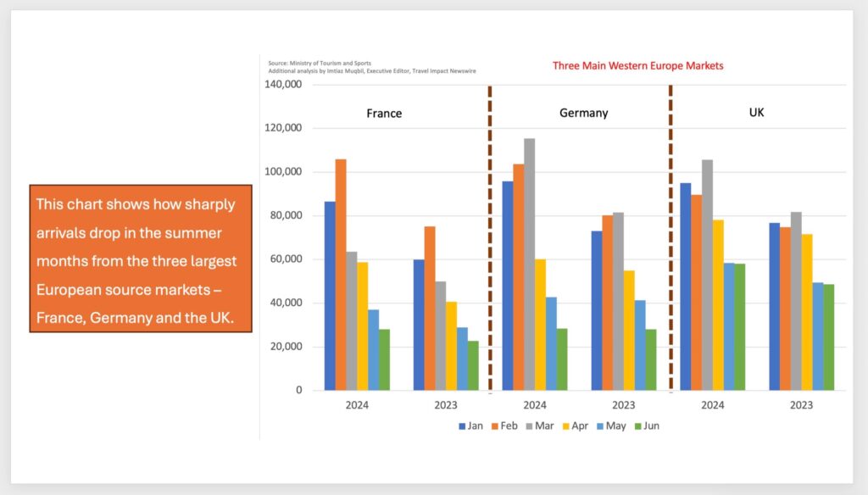Select Germany 2024 gray March bar

(x=530, y=264)
